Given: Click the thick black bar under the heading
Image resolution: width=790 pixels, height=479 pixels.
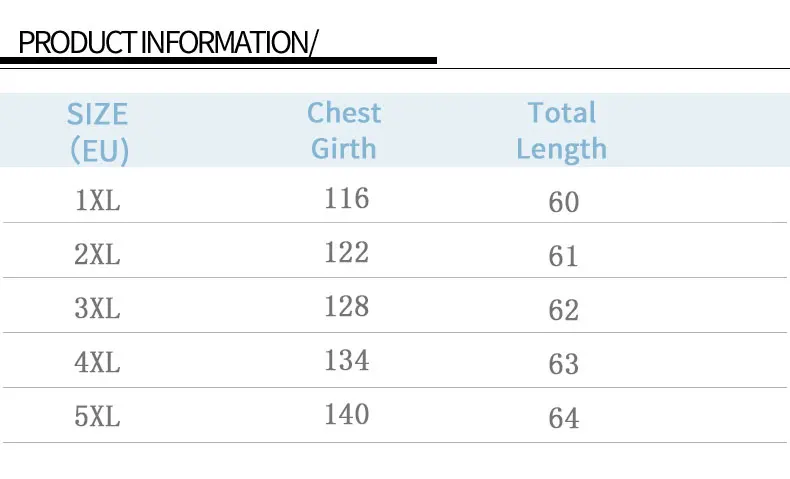Looking at the screenshot, I should 218,61.
